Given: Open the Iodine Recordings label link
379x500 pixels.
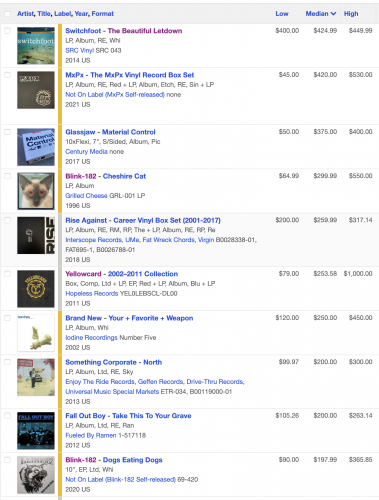Looking at the screenshot, I should [x=91, y=337].
